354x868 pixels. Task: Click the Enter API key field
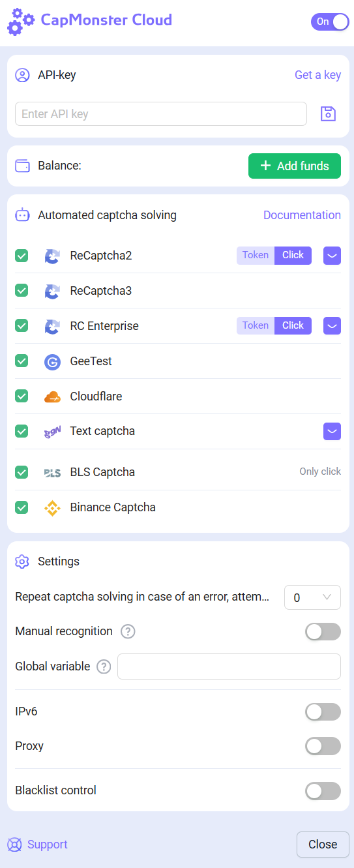point(161,114)
